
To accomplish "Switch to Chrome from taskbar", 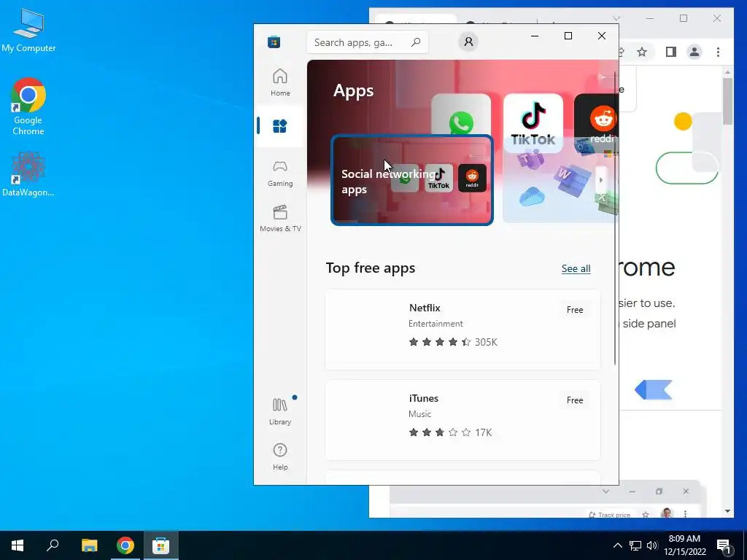I will click(125, 545).
